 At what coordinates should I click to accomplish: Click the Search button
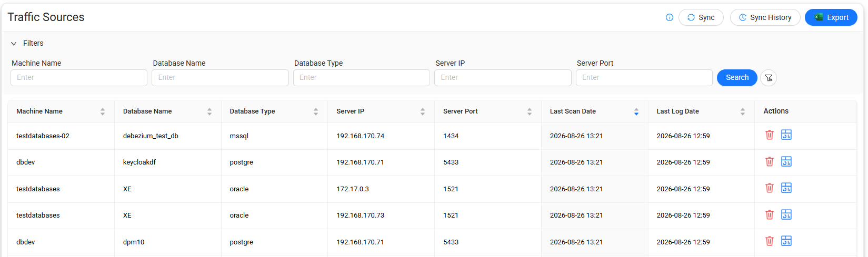[x=737, y=78]
